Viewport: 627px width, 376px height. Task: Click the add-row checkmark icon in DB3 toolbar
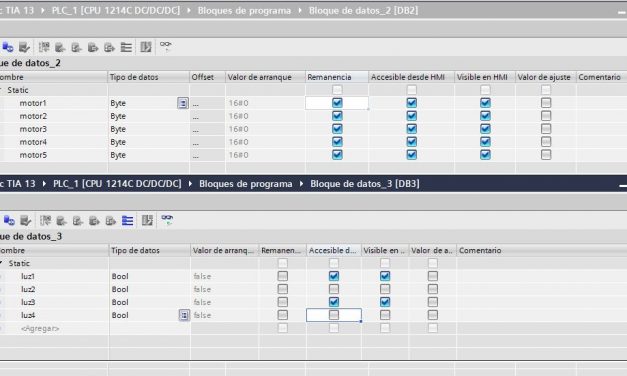pyautogui.click(x=26, y=220)
